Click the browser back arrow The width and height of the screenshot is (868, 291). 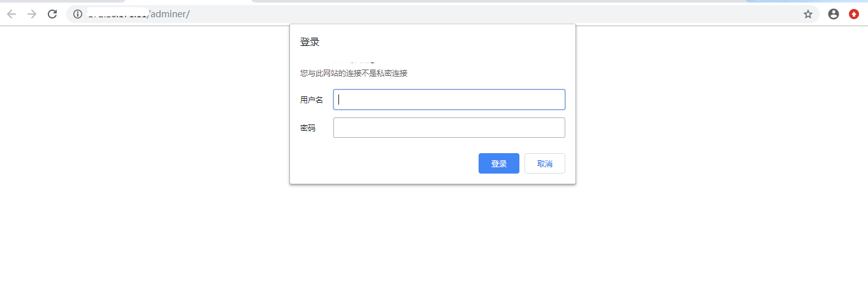[11, 14]
